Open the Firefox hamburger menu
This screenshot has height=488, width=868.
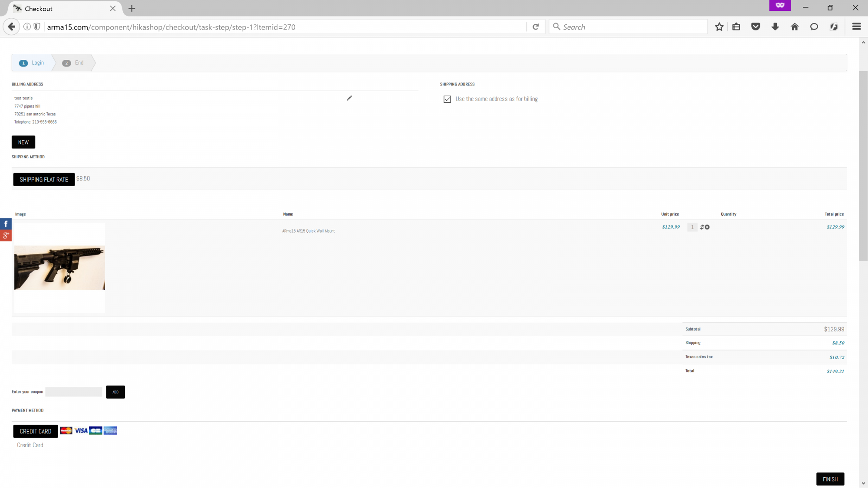856,27
